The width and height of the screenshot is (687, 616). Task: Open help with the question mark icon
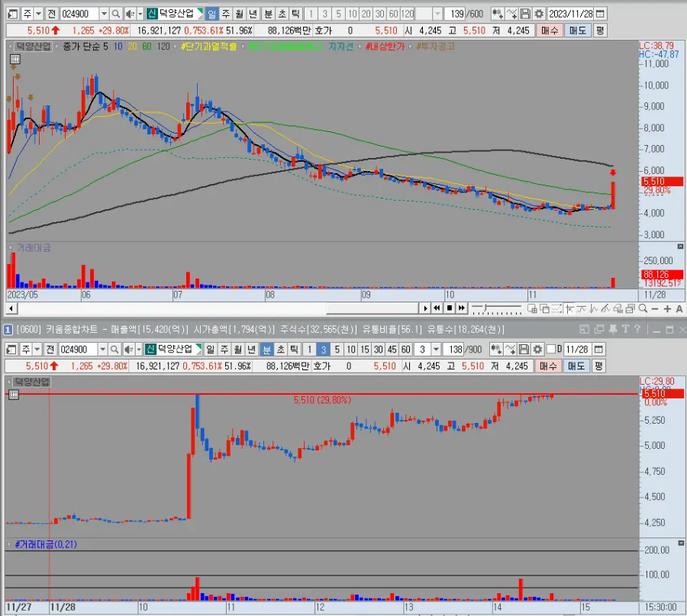coord(637,329)
